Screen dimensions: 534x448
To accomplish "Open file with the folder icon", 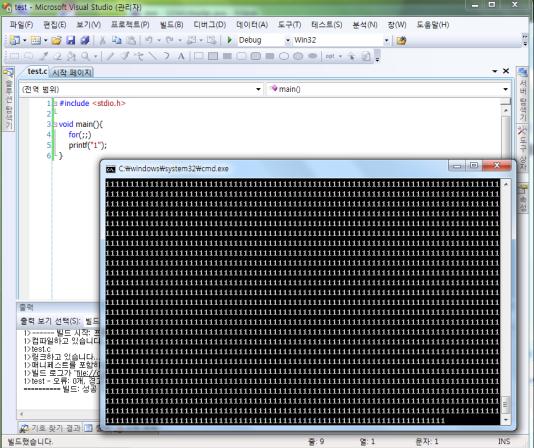I will tap(56, 41).
